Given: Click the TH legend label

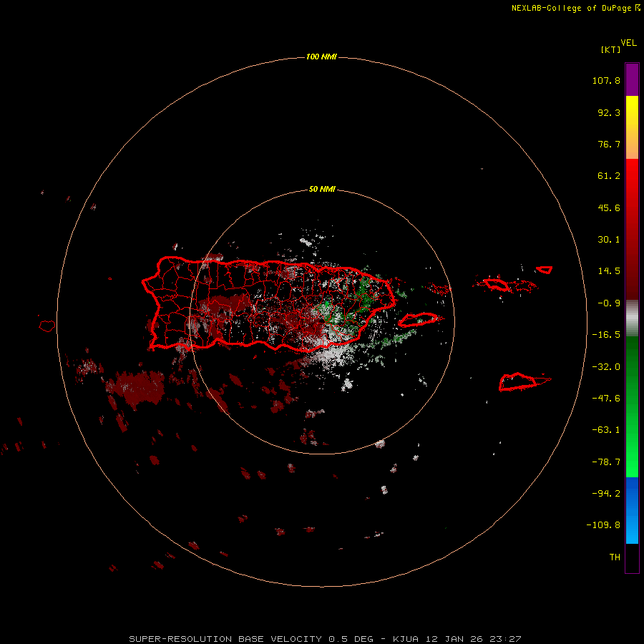Looking at the screenshot, I should click(x=615, y=557).
